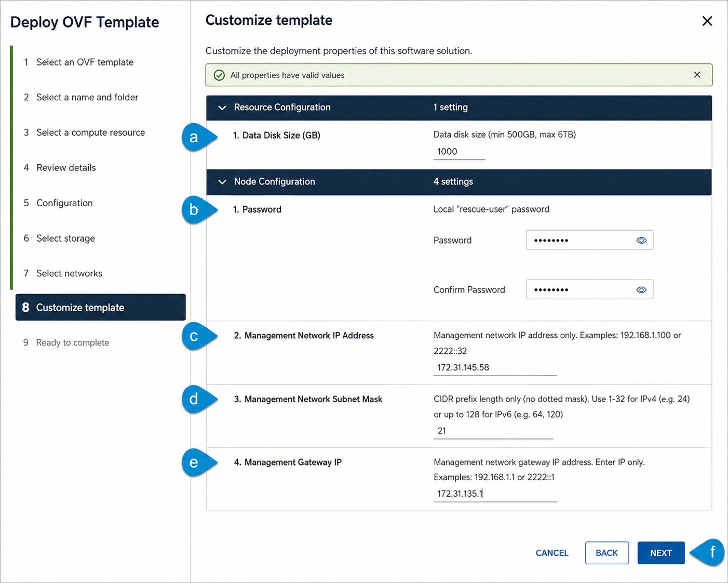Screen dimensions: 728x583
Task: Reveal the Confirm Password field characters
Action: 641,290
